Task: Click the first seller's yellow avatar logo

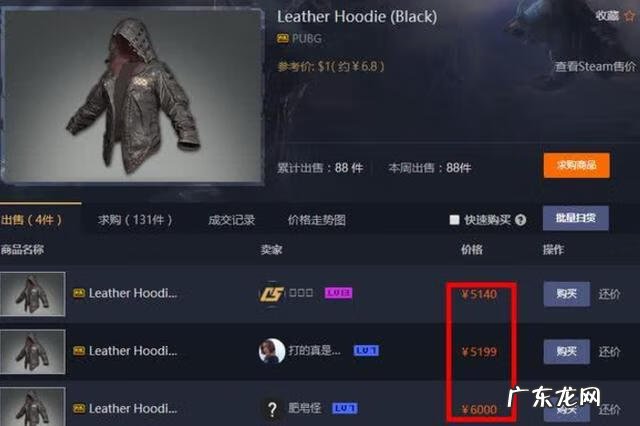Action: tap(271, 293)
